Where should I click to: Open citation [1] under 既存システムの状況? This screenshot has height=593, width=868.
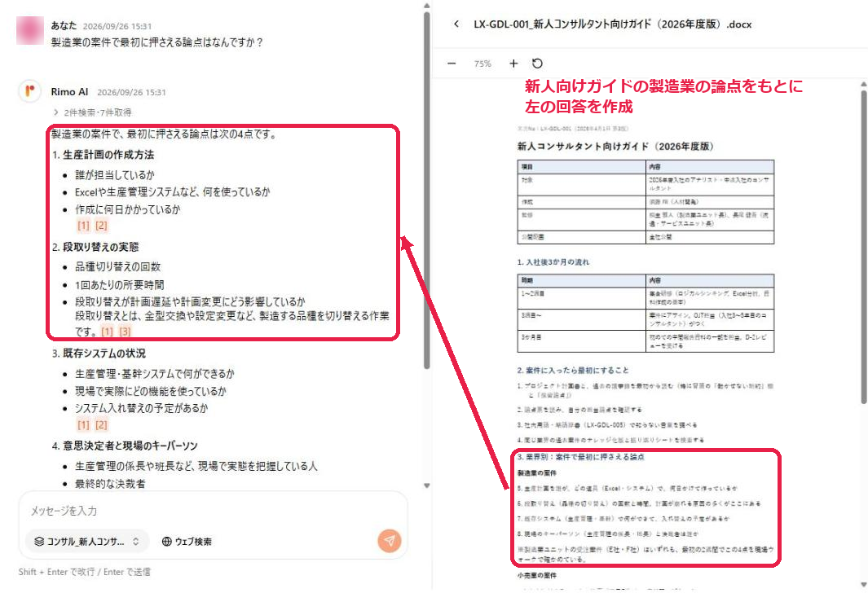point(83,425)
